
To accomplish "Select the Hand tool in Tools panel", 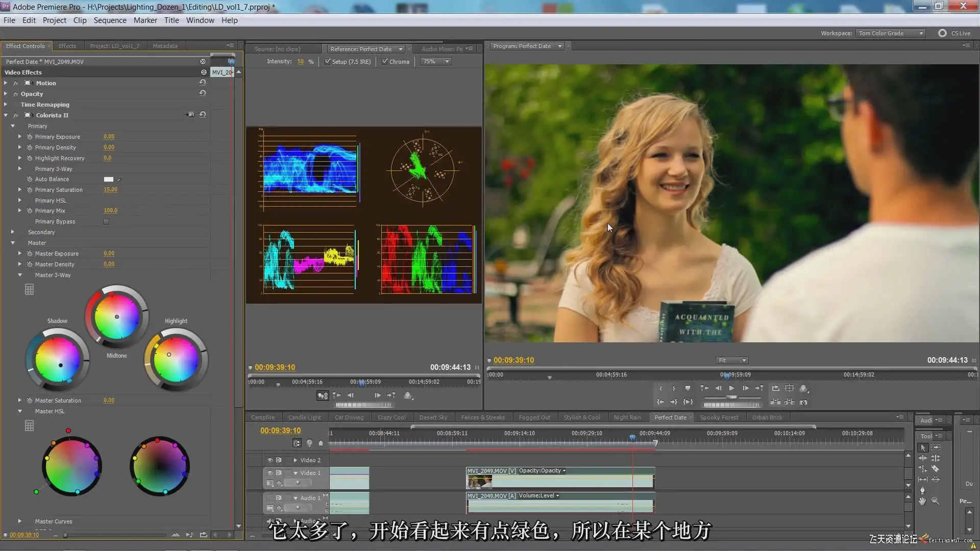I will tap(922, 501).
